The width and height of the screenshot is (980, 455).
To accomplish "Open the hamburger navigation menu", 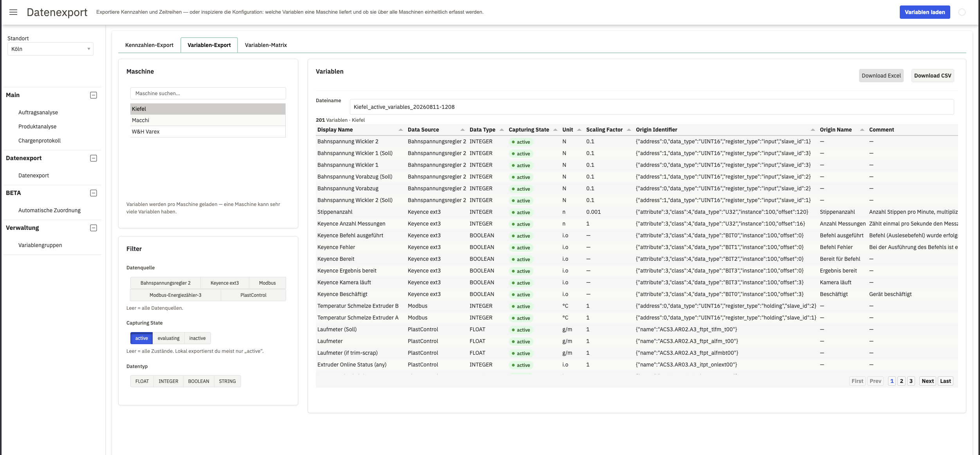I will [x=13, y=12].
